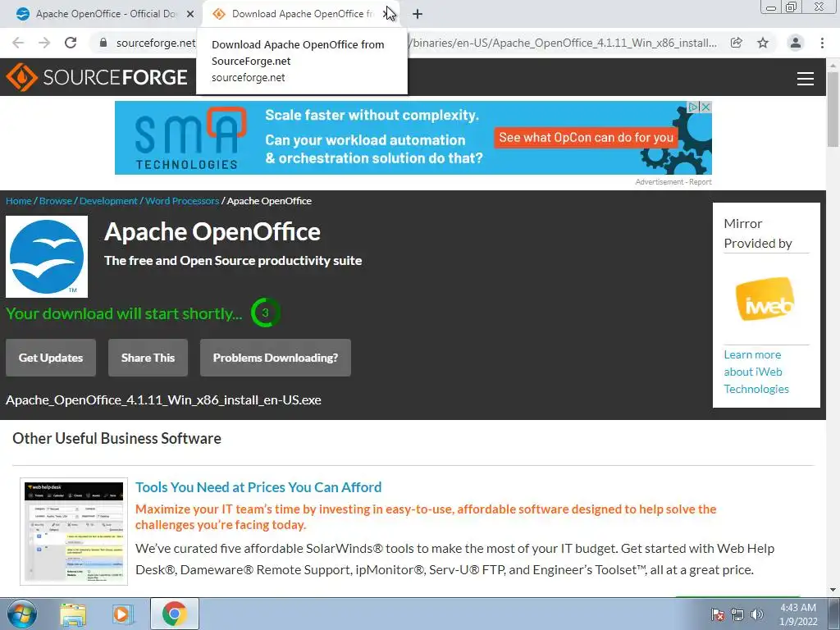
Task: Open the Chrome profile avatar
Action: coord(796,43)
